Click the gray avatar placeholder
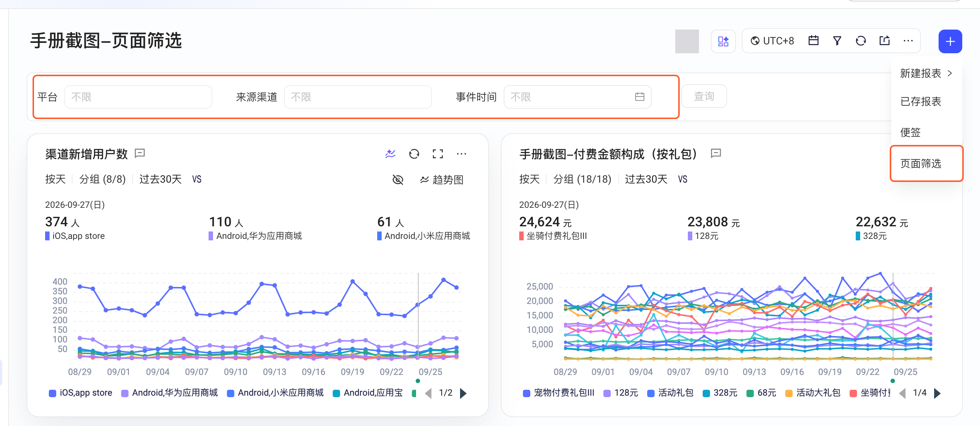Screen dimensions: 980x426 [687, 41]
